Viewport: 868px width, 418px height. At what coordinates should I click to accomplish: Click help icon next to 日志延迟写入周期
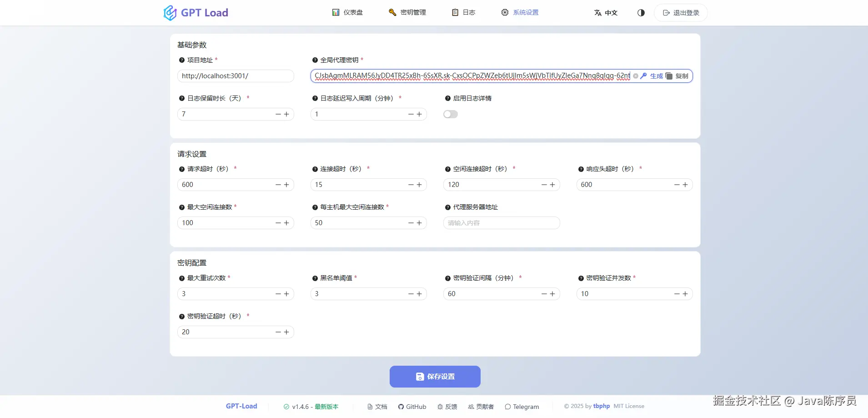[x=315, y=98]
